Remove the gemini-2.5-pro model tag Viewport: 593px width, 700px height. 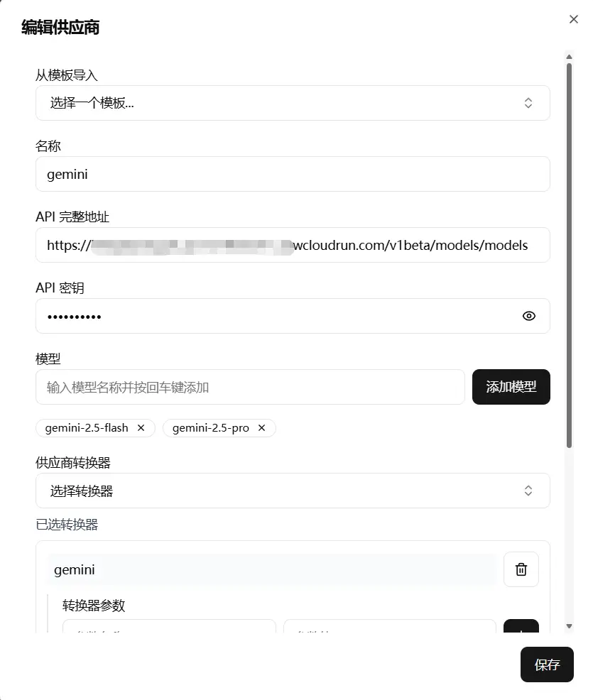(261, 427)
